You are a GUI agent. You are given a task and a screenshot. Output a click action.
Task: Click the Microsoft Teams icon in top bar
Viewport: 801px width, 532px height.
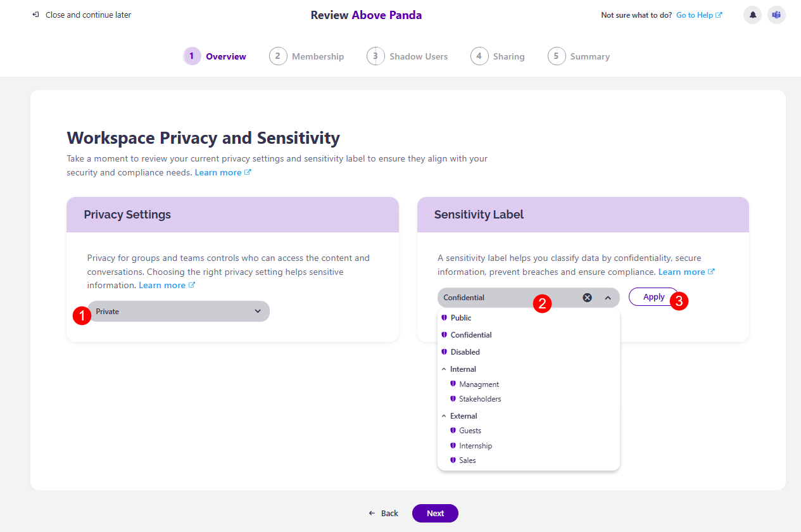pos(776,15)
